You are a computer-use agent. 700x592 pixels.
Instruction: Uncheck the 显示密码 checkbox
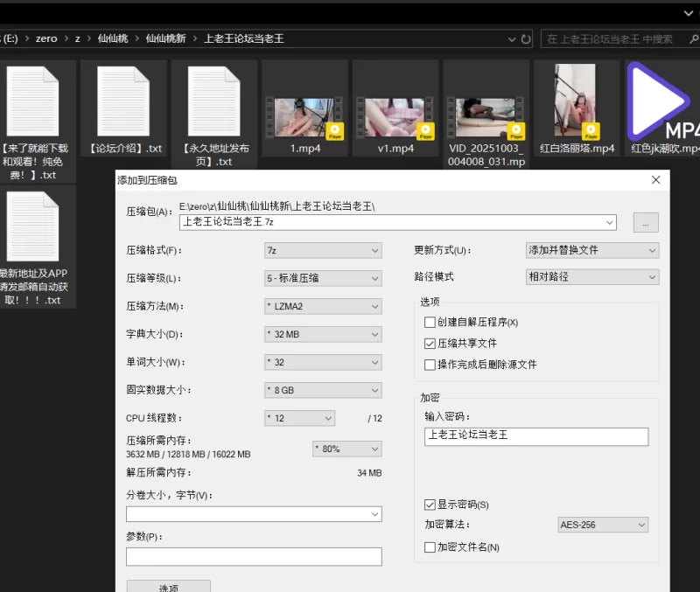coord(430,505)
